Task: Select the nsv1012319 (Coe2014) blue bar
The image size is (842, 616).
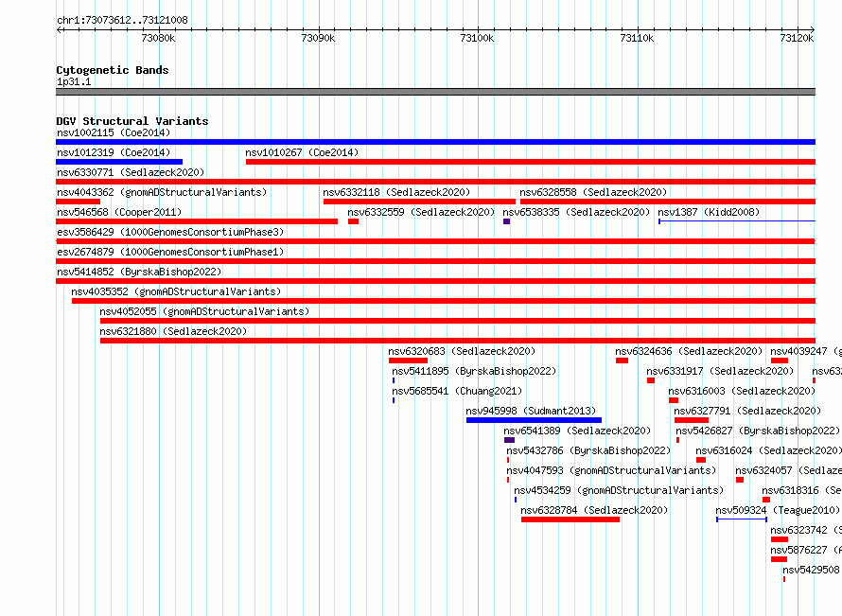Action: (119, 162)
